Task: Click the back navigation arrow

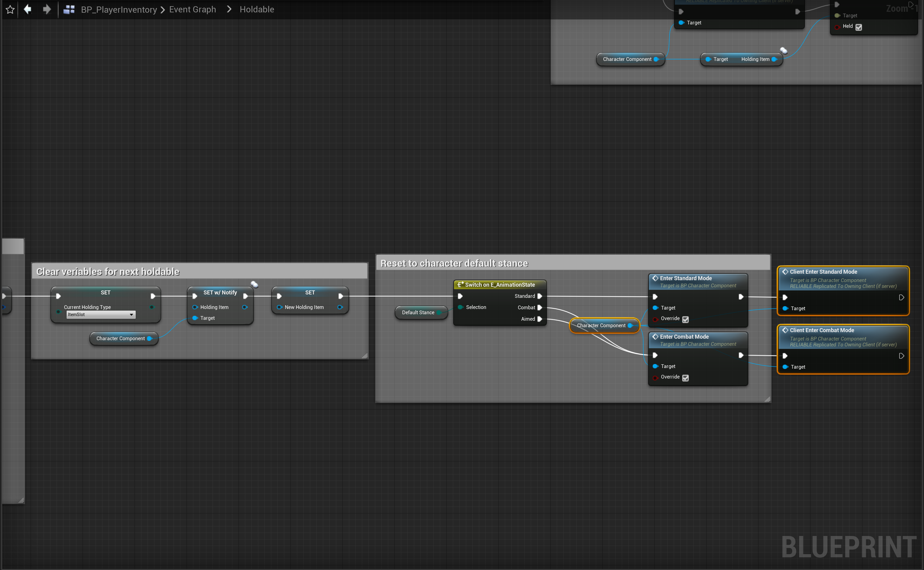Action: [x=28, y=9]
